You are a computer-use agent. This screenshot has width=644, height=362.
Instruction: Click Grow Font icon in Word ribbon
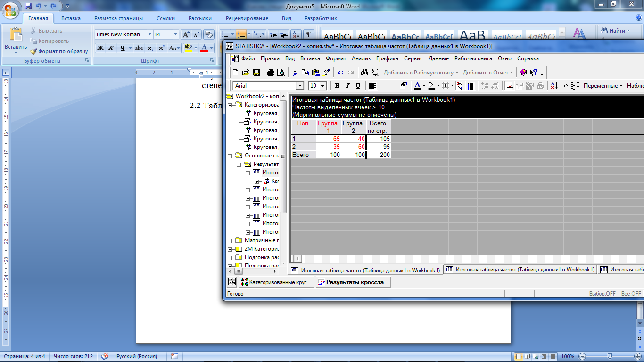coord(186,34)
